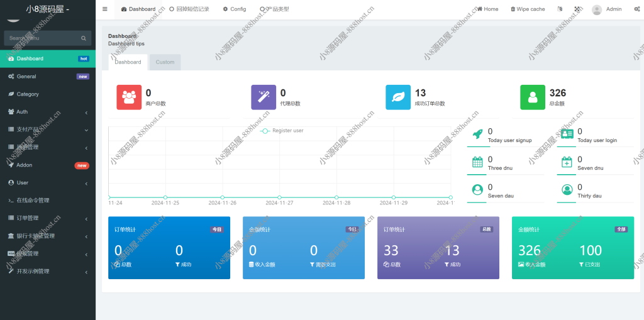Click the calendar-plus icon for Seven dnu
Screen dimensions: 644x320
point(567,162)
